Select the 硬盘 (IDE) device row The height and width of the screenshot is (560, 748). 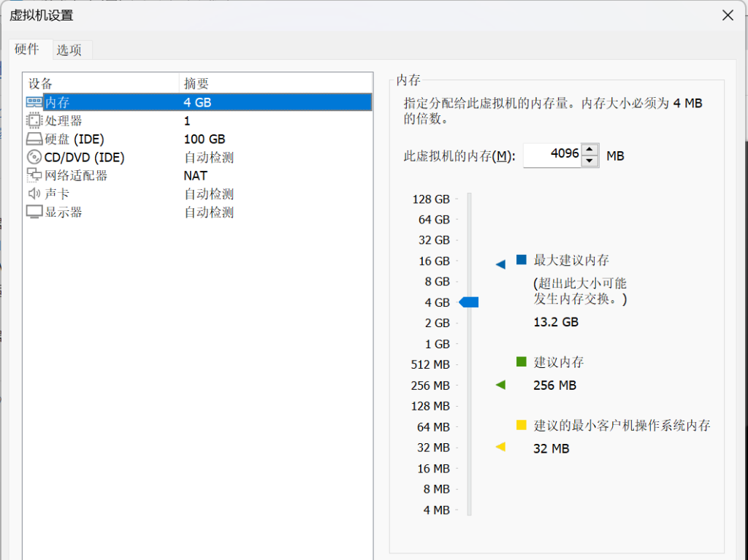click(199, 139)
